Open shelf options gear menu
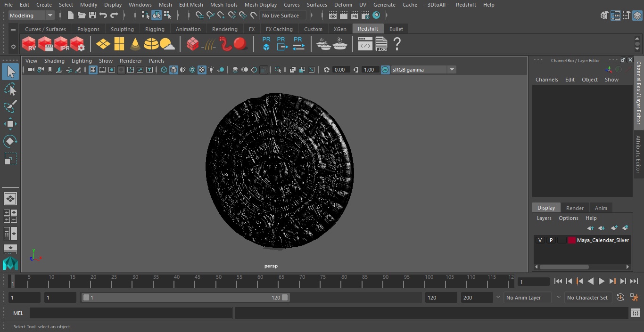Viewport: 644px width, 332px height. point(13,46)
